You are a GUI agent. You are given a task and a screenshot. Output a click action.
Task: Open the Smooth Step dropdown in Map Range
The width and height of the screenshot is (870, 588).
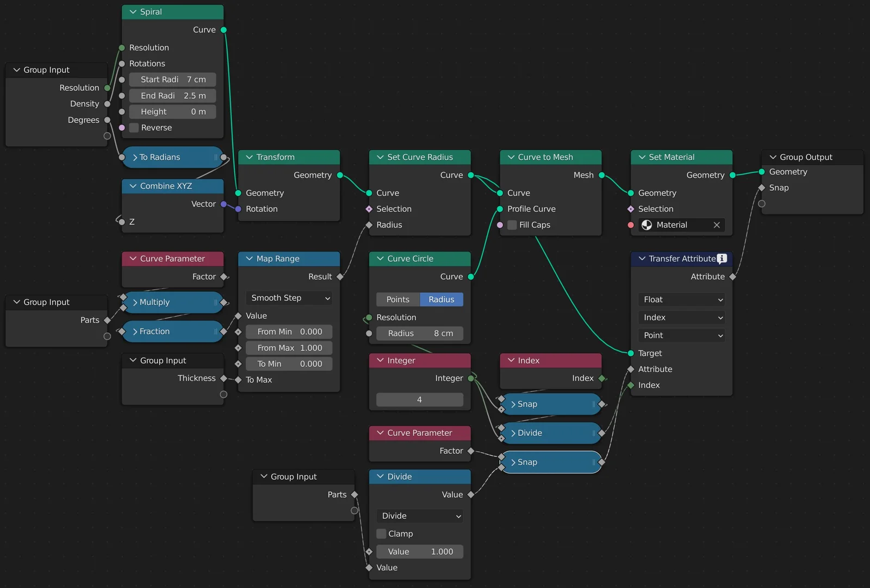click(289, 298)
